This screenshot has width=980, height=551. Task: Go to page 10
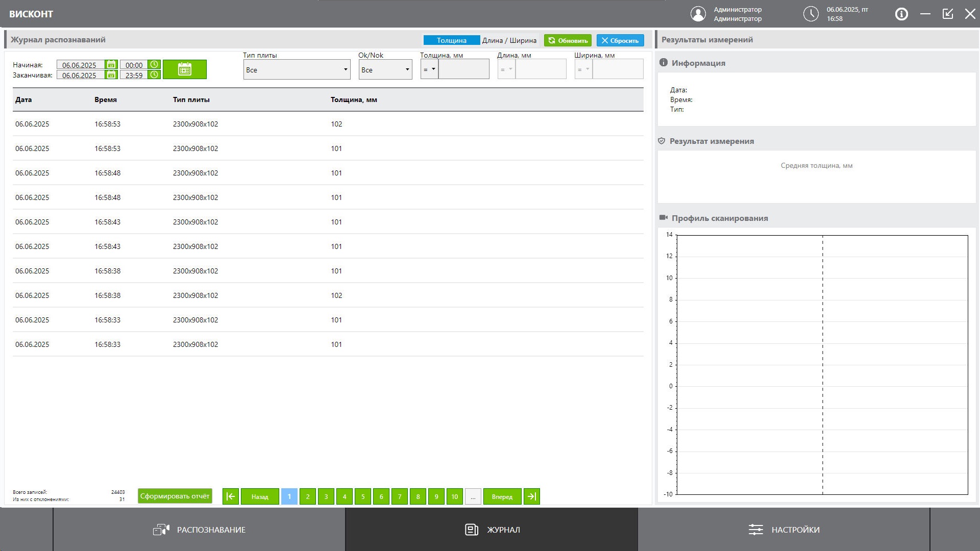[455, 496]
